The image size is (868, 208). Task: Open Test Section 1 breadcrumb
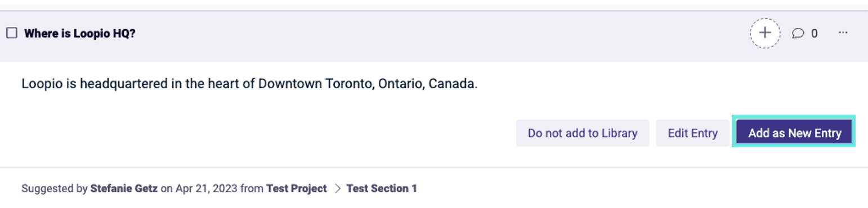click(382, 189)
